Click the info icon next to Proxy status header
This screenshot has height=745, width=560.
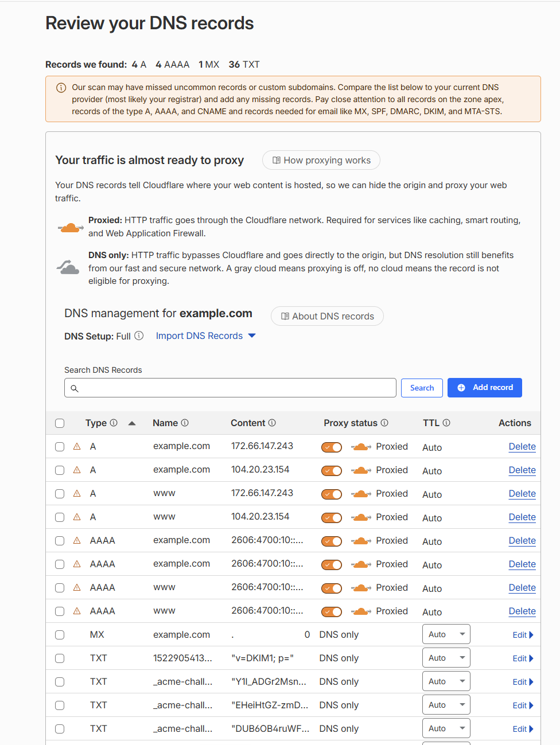tap(384, 423)
